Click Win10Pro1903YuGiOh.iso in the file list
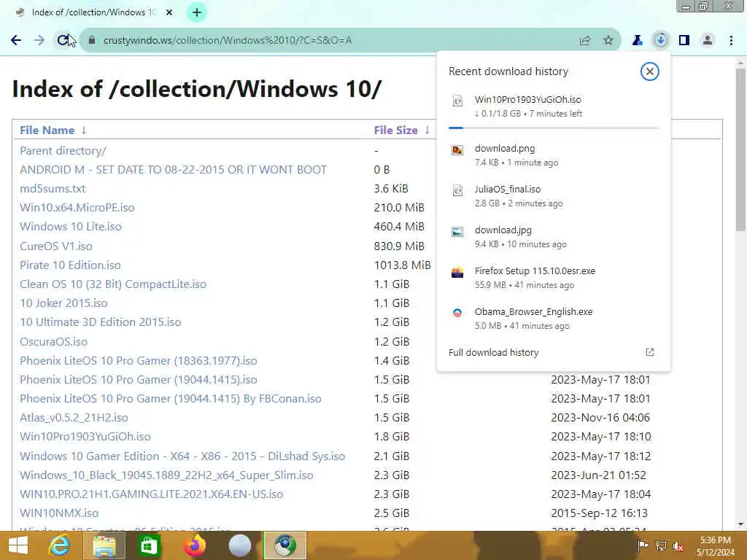The height and width of the screenshot is (560, 747). pos(85,437)
